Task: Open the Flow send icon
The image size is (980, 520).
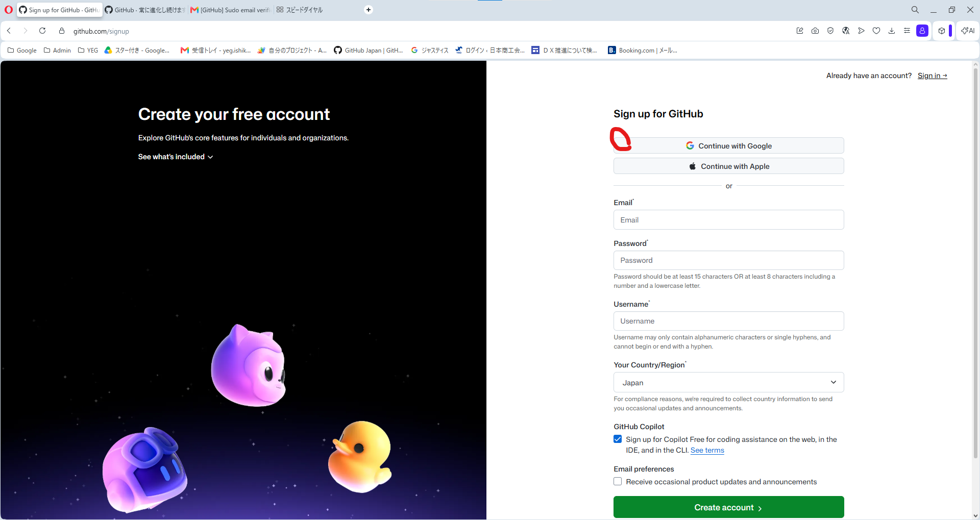Action: tap(861, 31)
